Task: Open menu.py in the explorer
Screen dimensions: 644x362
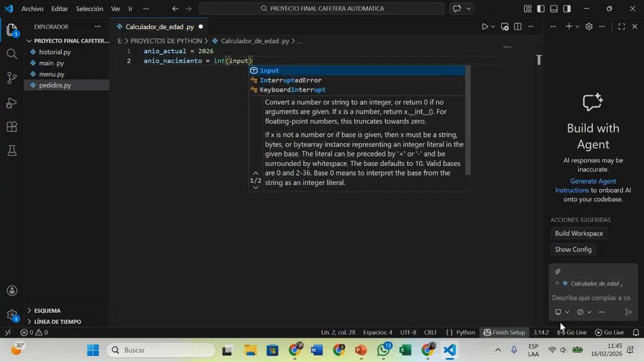Action: (52, 74)
